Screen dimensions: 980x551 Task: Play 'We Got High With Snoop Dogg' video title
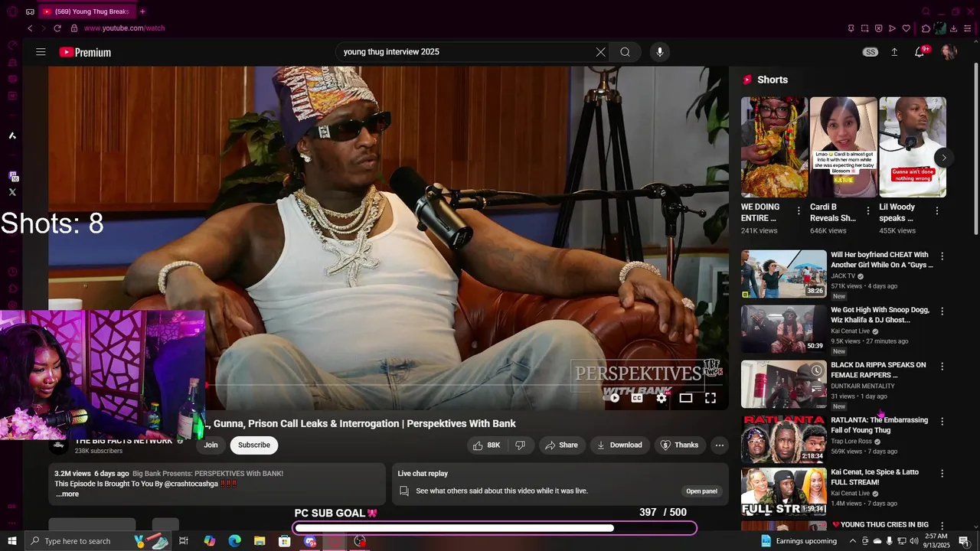880,315
